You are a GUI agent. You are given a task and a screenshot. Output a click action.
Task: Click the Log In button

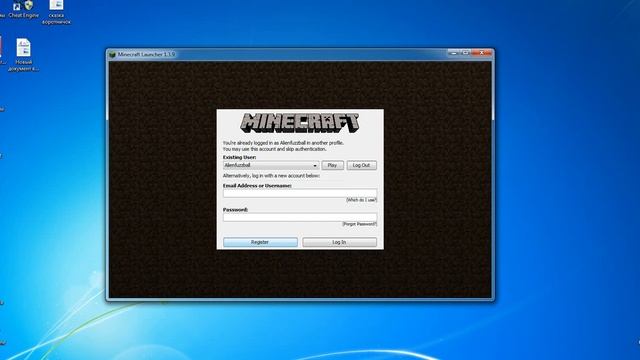339,242
